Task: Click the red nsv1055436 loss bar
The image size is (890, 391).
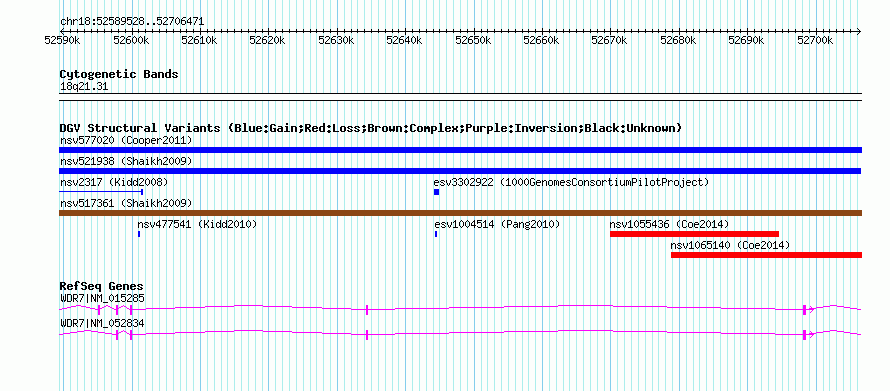Action: tap(694, 234)
